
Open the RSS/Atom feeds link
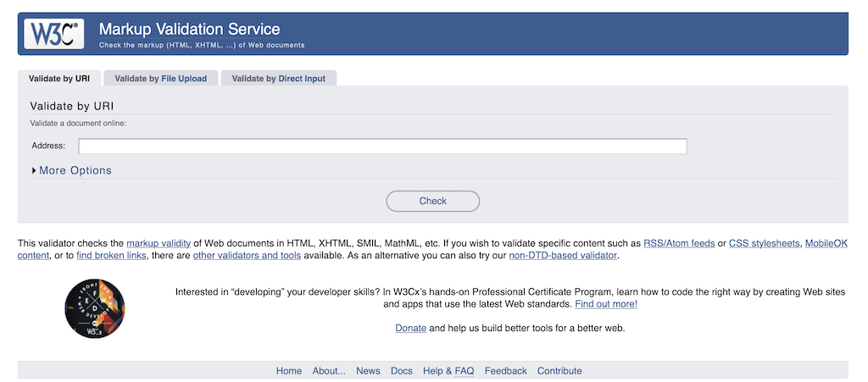point(679,243)
